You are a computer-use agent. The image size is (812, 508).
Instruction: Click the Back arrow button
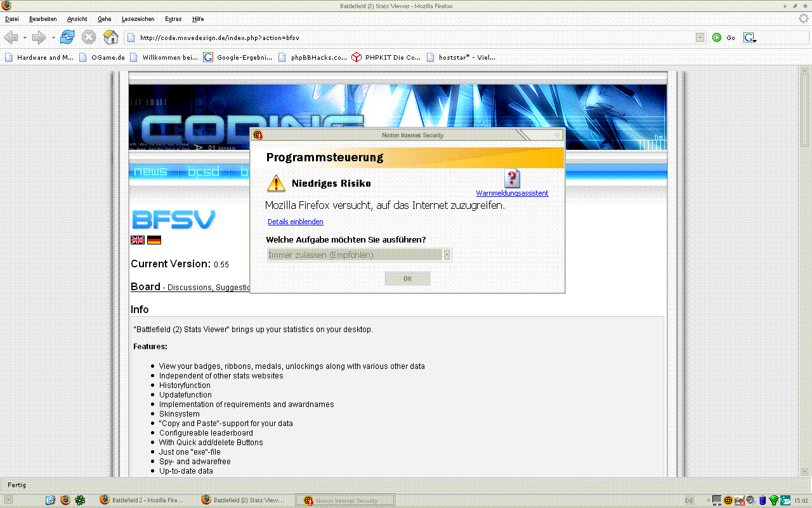click(11, 37)
